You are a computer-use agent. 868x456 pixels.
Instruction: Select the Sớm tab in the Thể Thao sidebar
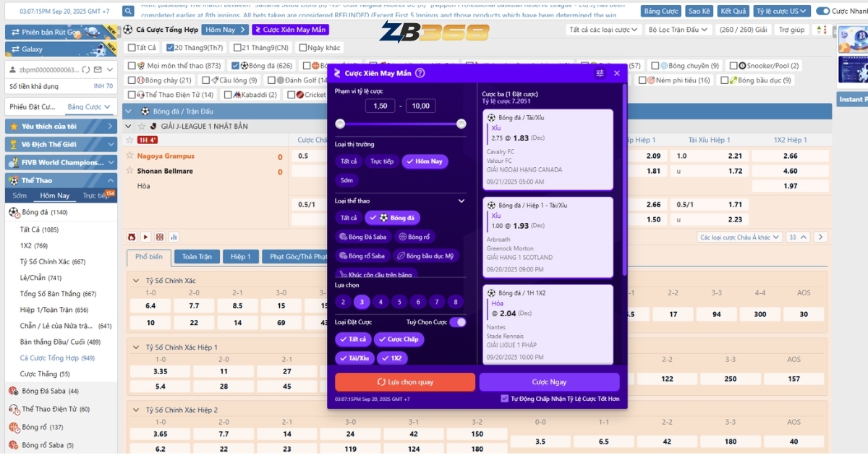tap(20, 195)
